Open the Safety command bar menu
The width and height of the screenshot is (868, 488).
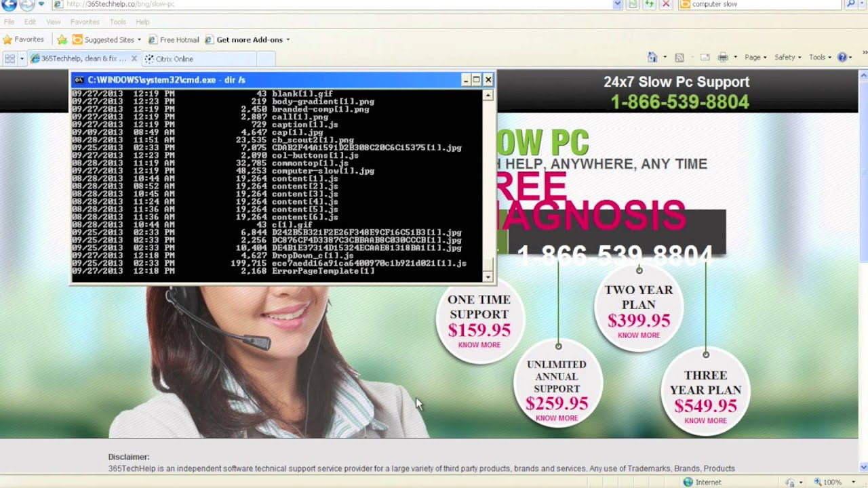[787, 58]
